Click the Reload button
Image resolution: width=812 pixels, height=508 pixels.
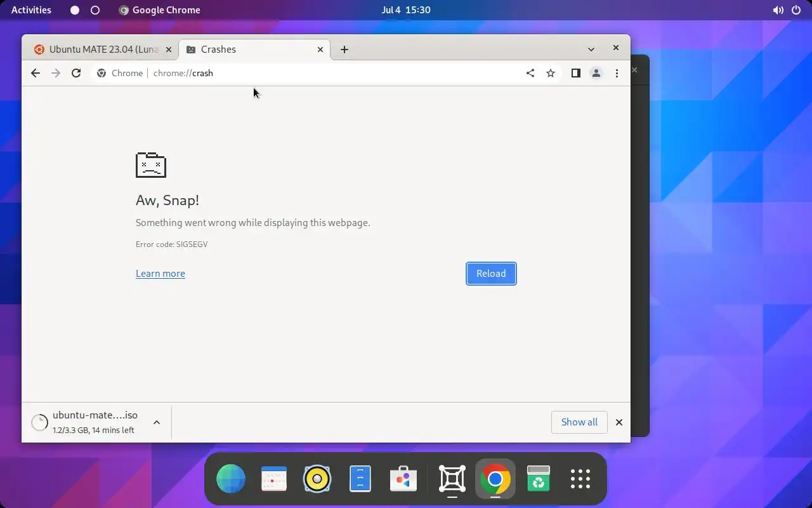pyautogui.click(x=491, y=274)
